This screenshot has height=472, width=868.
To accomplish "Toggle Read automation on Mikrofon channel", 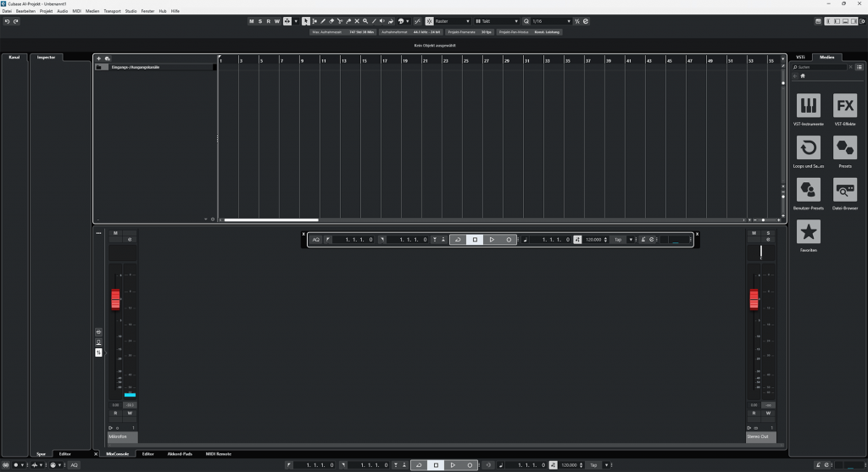I will [x=115, y=414].
